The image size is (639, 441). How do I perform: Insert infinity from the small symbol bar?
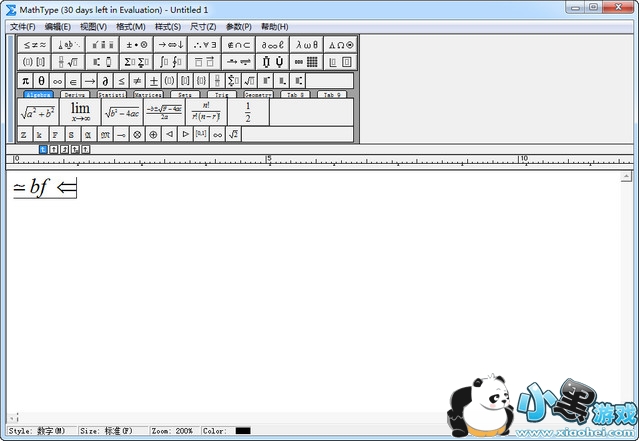click(57, 81)
